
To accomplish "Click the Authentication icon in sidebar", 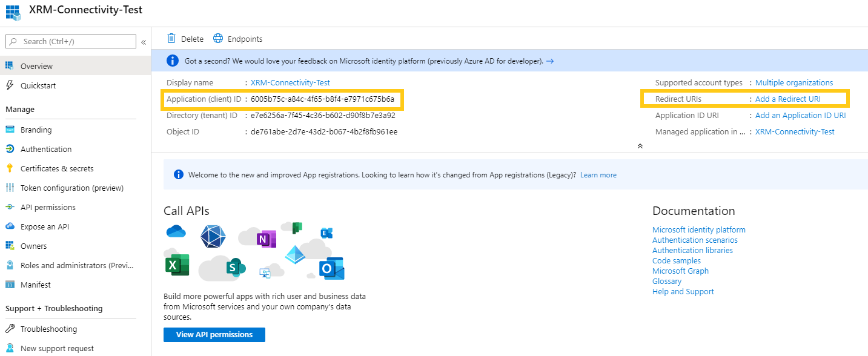I will click(10, 149).
